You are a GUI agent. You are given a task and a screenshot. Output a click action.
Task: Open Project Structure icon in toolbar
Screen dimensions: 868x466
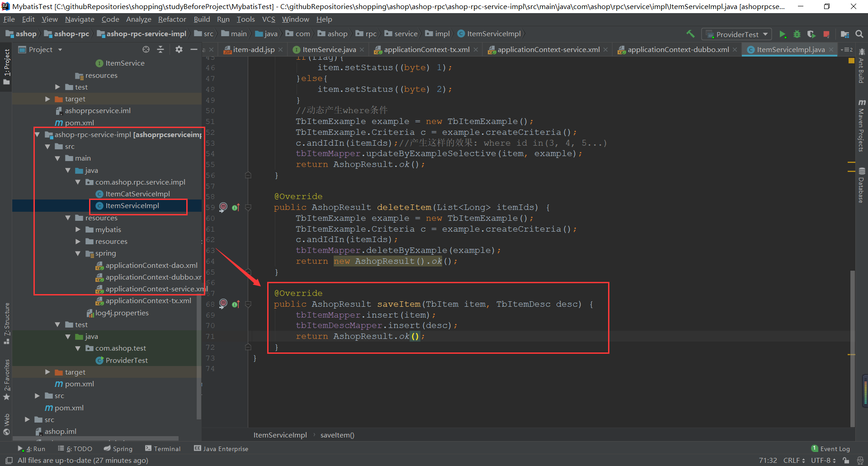click(844, 34)
